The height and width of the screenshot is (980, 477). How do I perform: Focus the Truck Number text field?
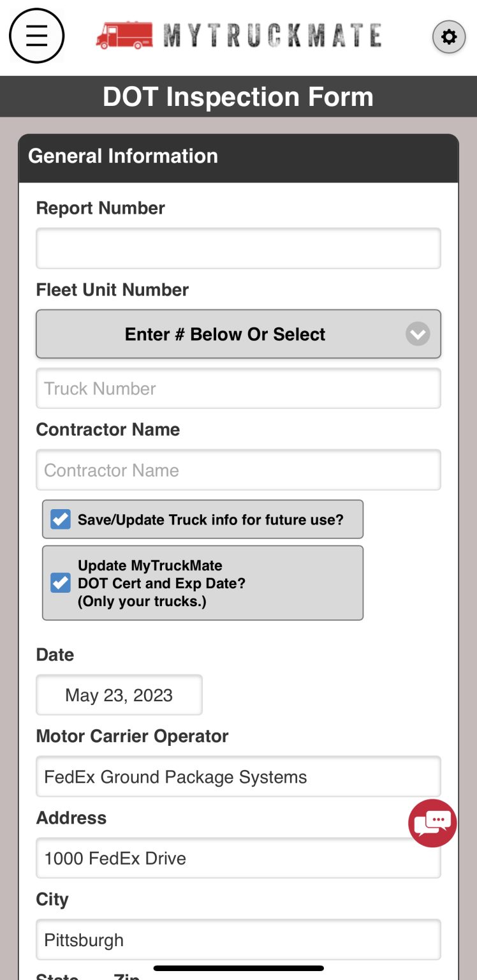coord(238,388)
